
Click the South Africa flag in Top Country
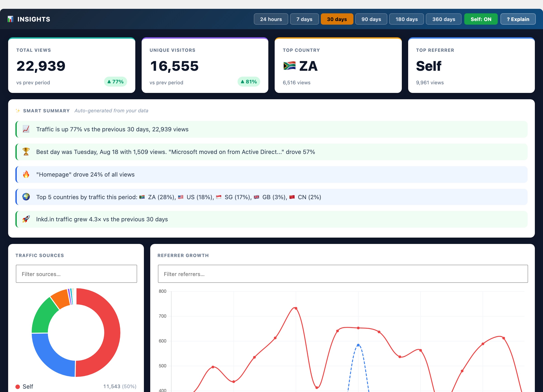pos(289,66)
